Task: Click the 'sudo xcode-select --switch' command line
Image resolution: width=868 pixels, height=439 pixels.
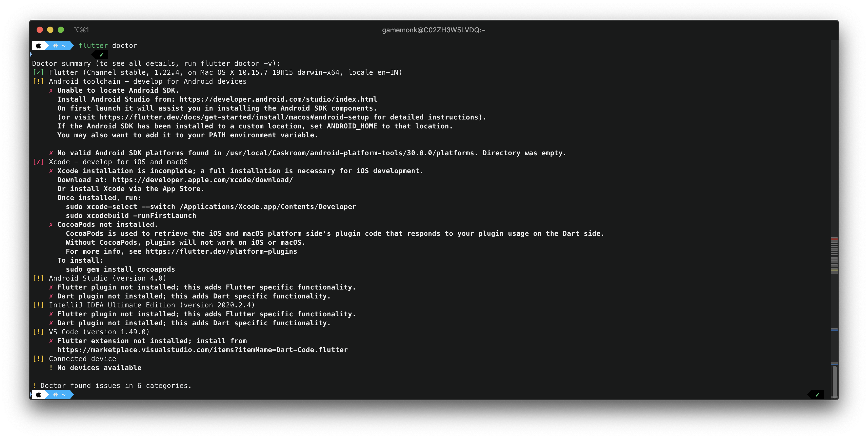Action: coord(211,207)
